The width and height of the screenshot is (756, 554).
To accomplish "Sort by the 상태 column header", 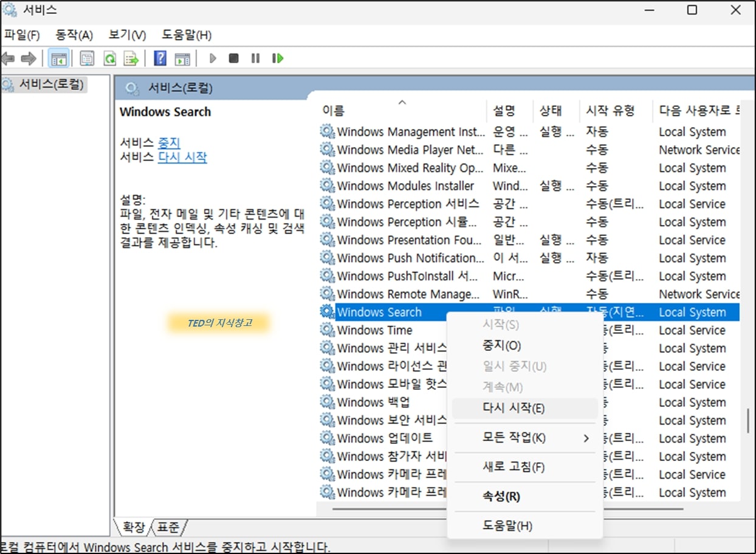I will tap(556, 111).
